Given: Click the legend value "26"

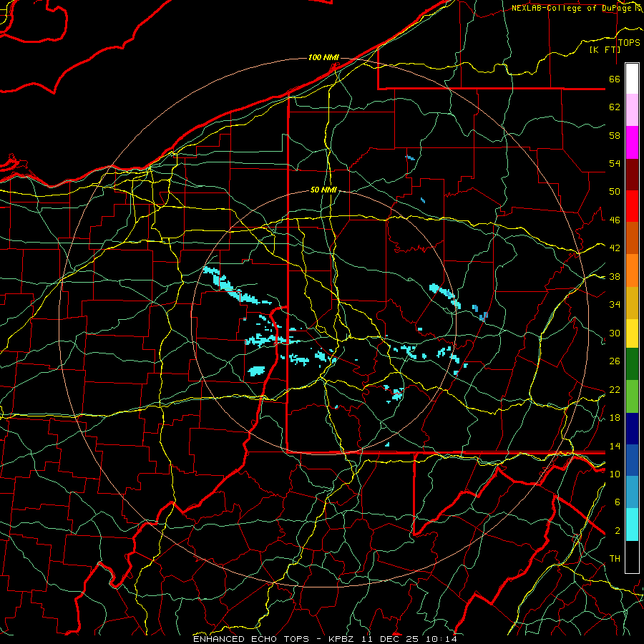Looking at the screenshot, I should tap(615, 361).
